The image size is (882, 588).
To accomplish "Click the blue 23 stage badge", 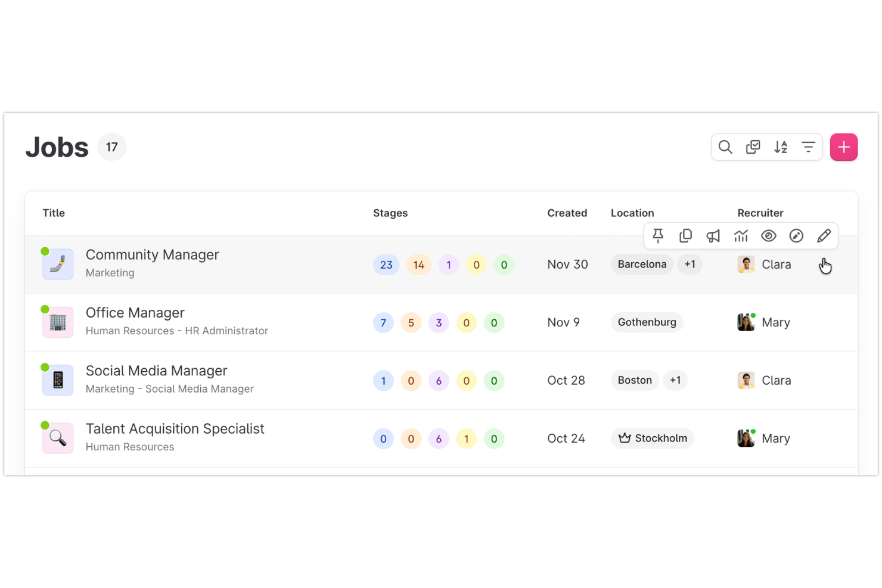I will (x=386, y=265).
